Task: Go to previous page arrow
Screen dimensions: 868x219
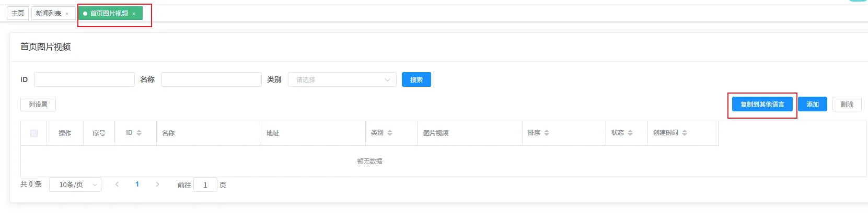Action: 117,185
